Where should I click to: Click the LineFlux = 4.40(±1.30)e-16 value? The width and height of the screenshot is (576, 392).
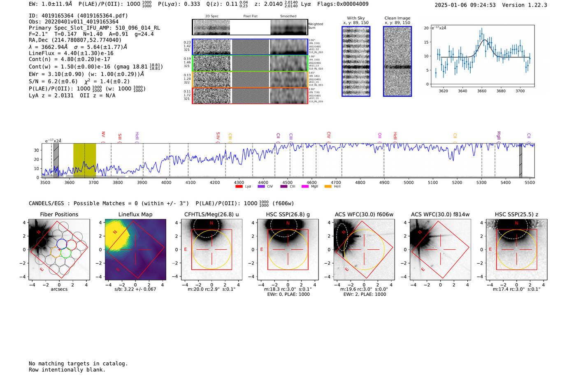71,53
